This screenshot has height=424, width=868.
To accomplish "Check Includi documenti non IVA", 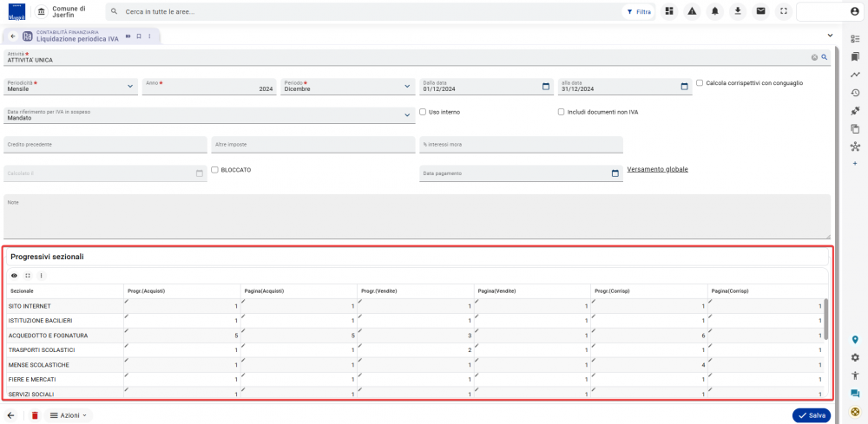I will (x=562, y=112).
